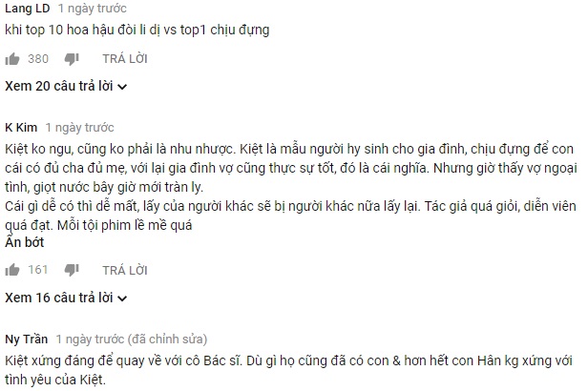Open Lang LD comment timestamp 1 ngày trước
This screenshot has height=391, width=588.
pos(93,9)
